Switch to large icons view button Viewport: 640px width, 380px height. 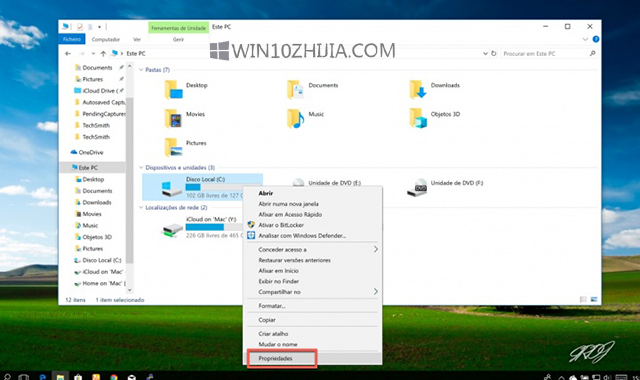pyautogui.click(x=594, y=300)
